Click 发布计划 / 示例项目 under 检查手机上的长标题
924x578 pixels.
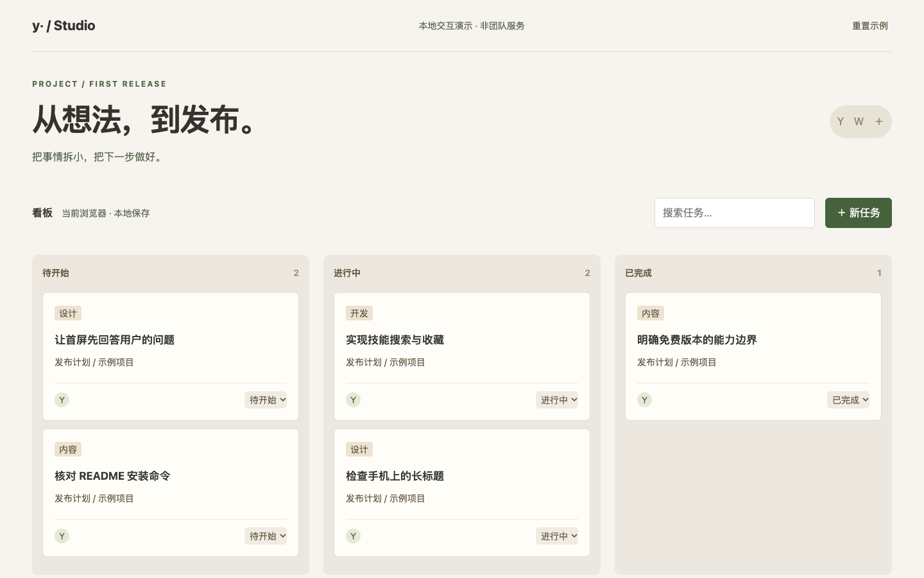[x=386, y=498]
